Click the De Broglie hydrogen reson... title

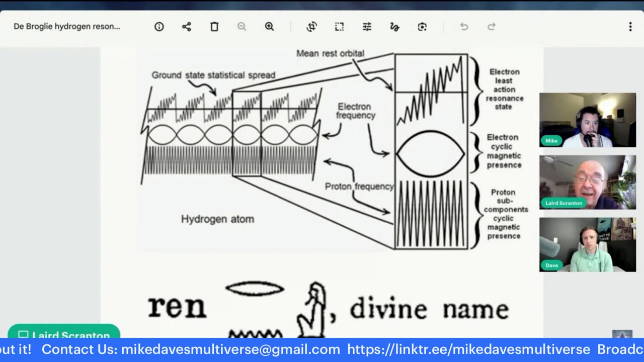click(x=67, y=27)
